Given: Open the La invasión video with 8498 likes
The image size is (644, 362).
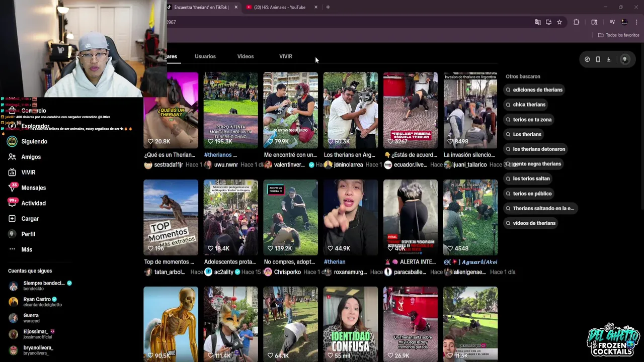Looking at the screenshot, I should [470, 110].
